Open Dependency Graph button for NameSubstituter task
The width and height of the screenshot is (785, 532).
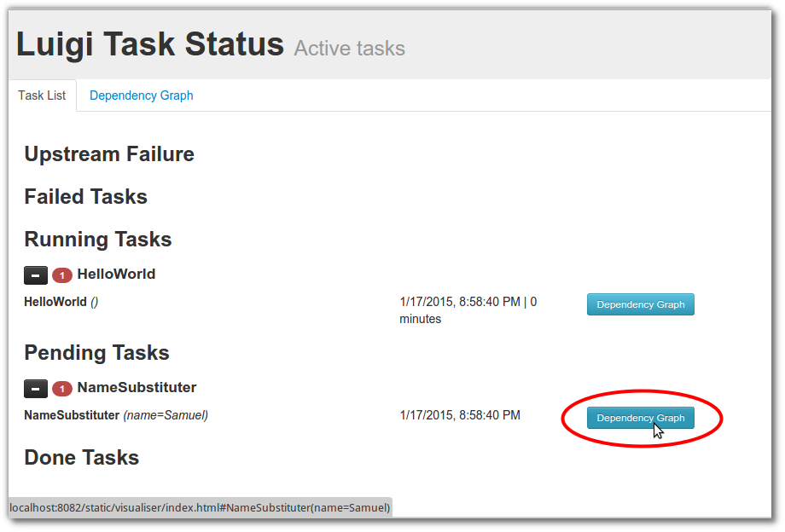coord(640,418)
